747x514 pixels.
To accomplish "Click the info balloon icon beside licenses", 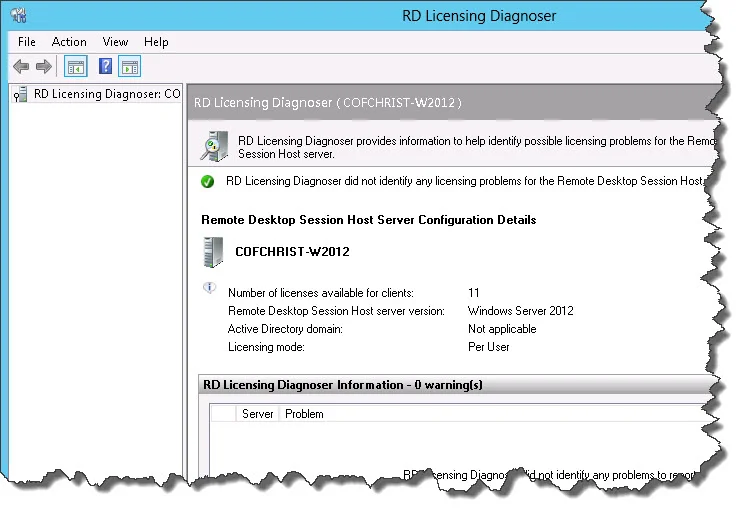I will tap(210, 288).
